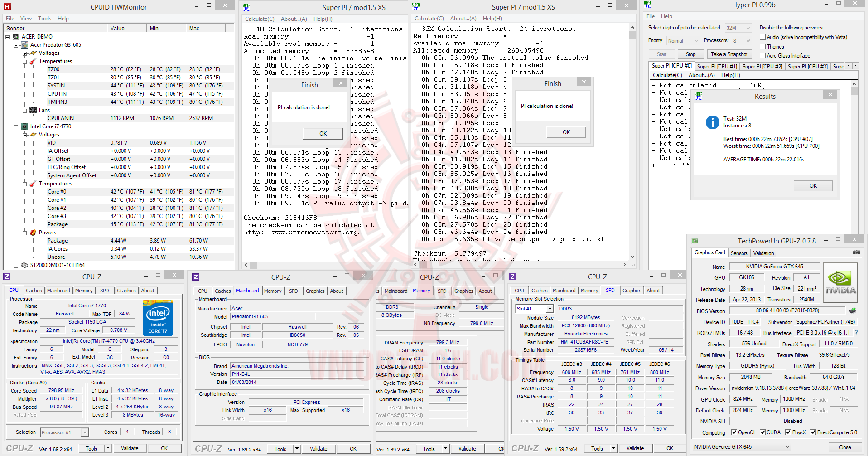
Task: Expand the ST2000DM001-1CH164 tree node
Action: click(16, 266)
